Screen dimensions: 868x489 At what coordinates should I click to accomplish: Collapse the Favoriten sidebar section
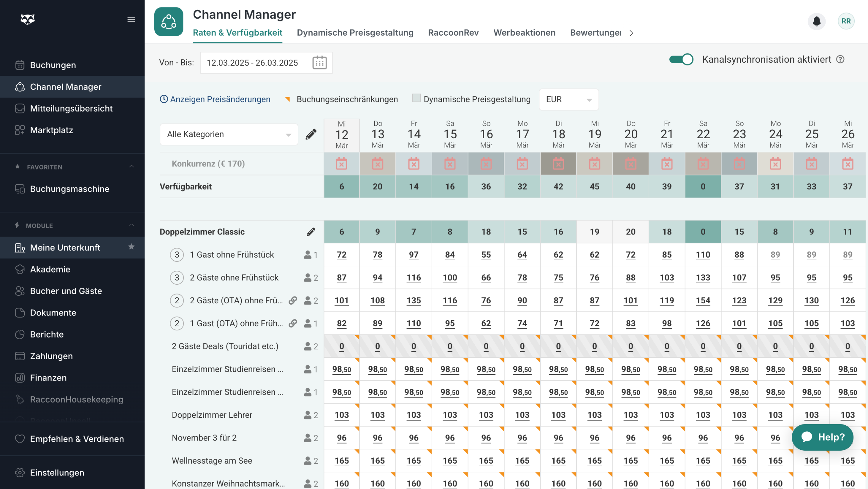click(x=131, y=166)
